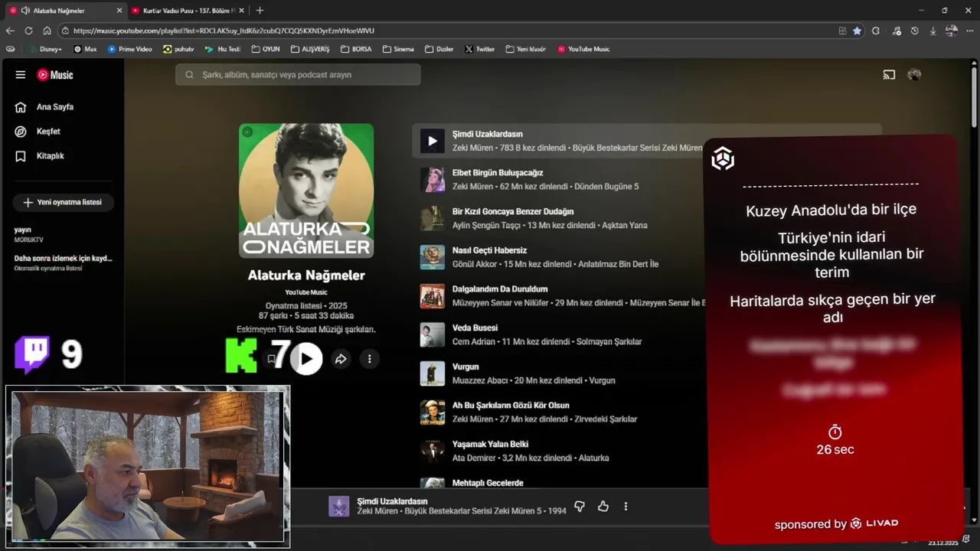Viewport: 980px width, 551px height.
Task: Open the browser history icon
Action: [914, 31]
